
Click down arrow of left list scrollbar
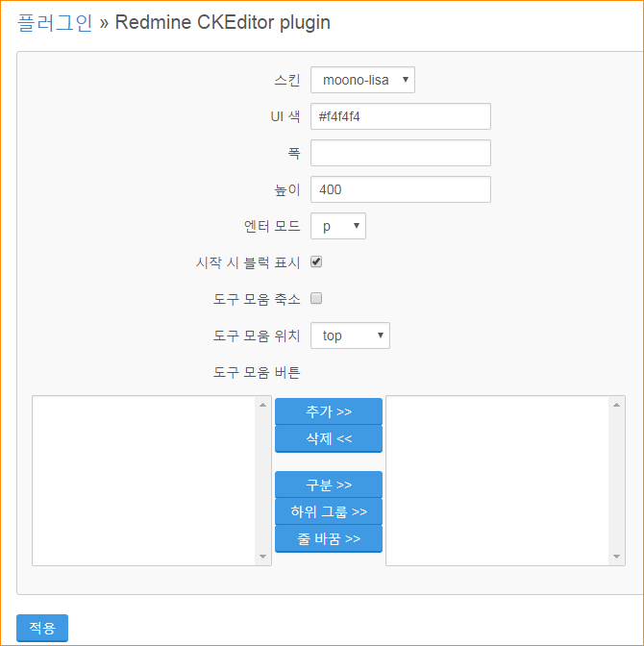coord(262,557)
